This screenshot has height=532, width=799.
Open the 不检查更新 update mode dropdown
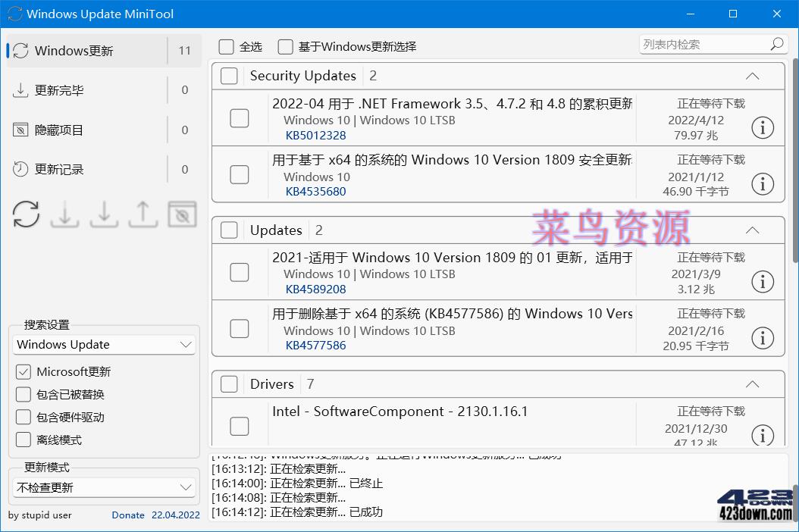tap(104, 487)
